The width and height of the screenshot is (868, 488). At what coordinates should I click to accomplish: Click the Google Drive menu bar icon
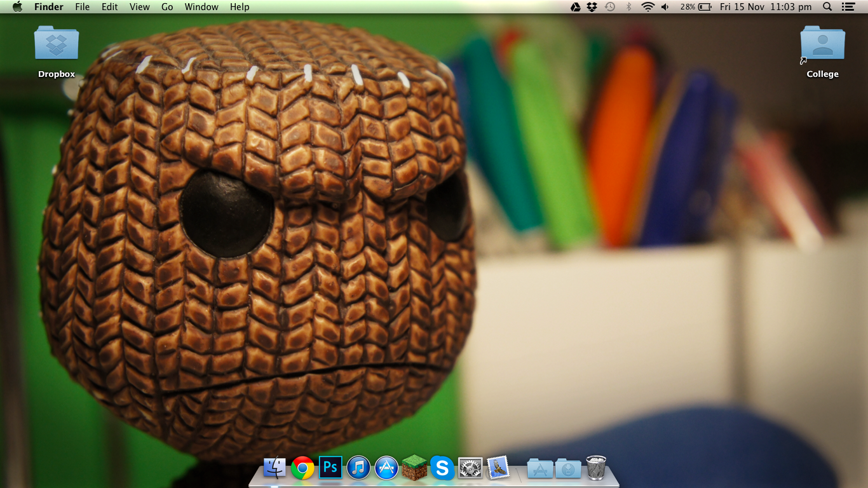[576, 7]
